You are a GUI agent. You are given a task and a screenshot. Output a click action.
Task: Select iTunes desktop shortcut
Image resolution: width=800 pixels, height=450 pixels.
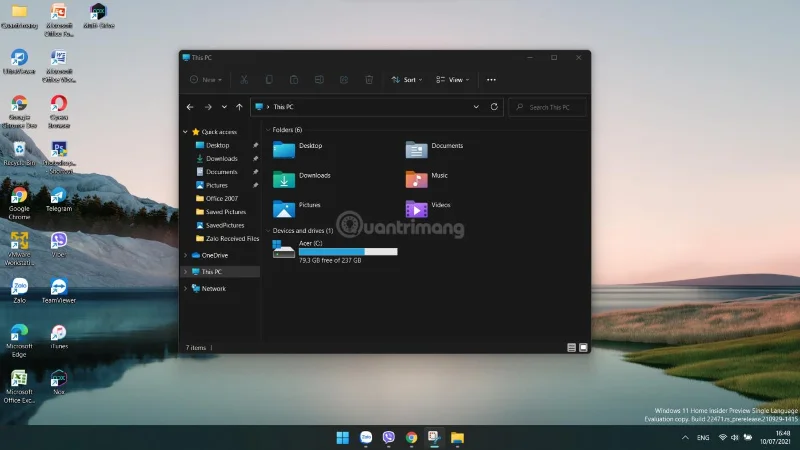pos(59,337)
